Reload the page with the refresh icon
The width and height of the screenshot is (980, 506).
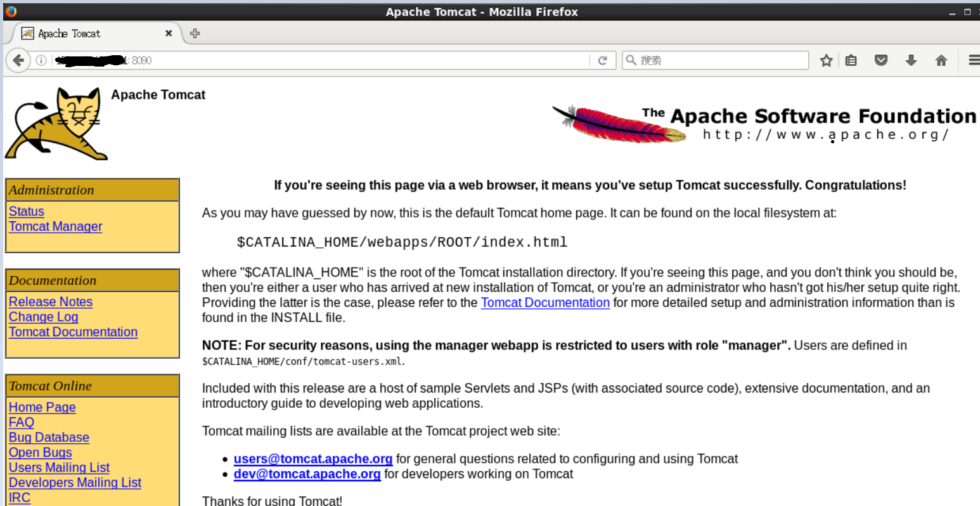pos(602,60)
